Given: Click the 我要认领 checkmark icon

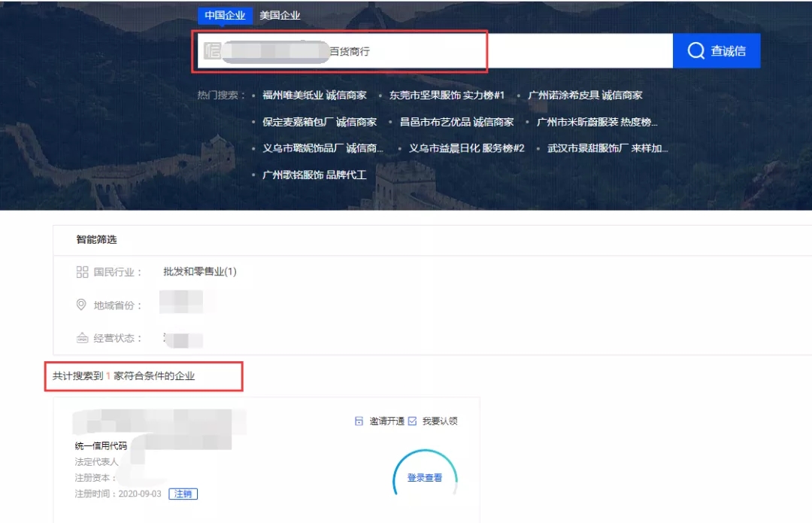Looking at the screenshot, I should click(412, 421).
